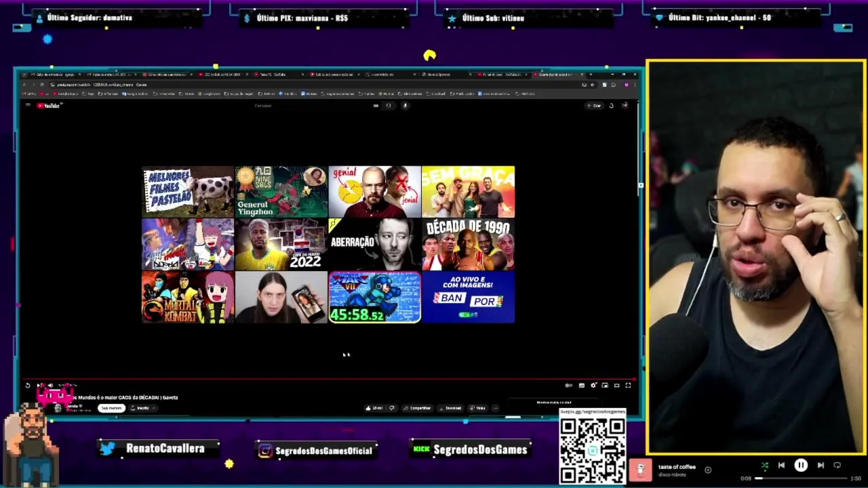Viewport: 868px width, 488px height.
Task: Switch to miniplayer mode
Action: coord(604,386)
